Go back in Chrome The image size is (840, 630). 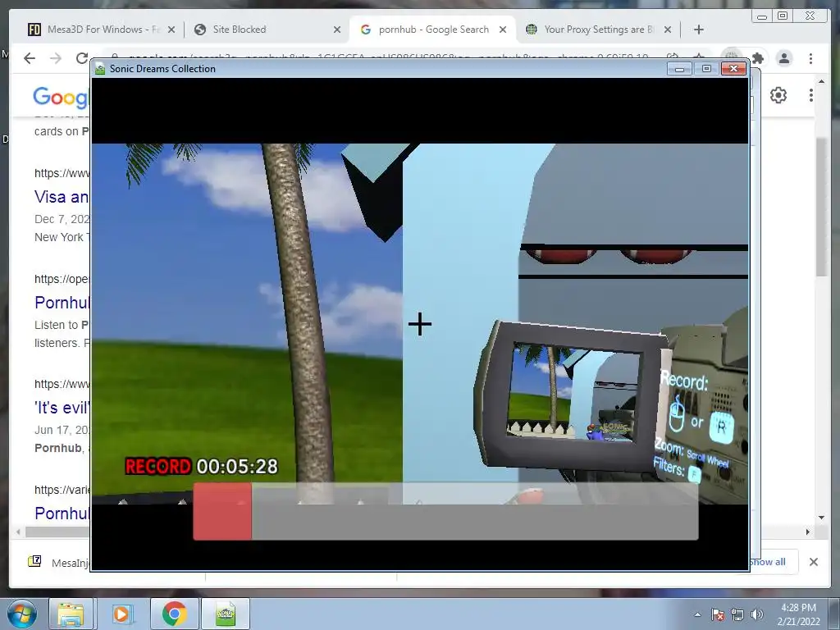(30, 58)
